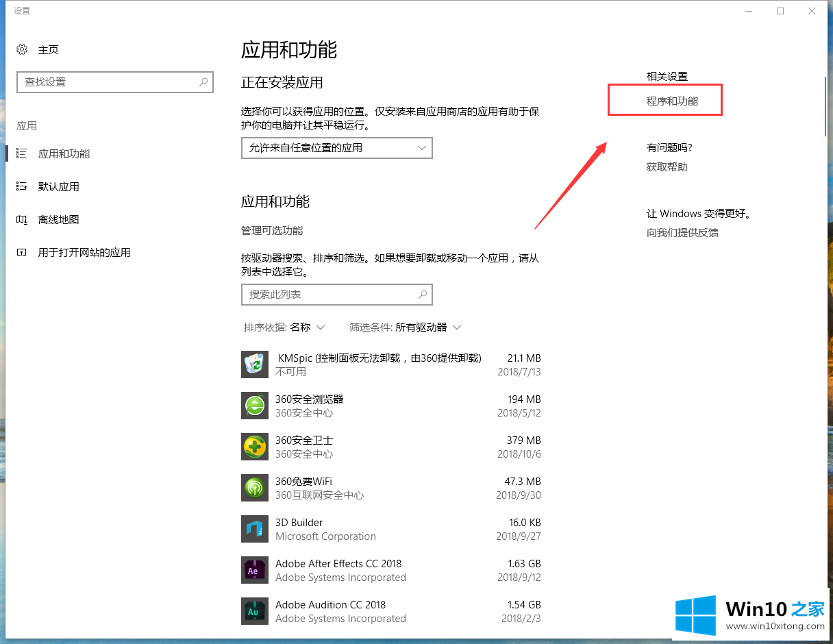Viewport: 833px width, 644px height.
Task: Click the Adobe After Effects app icon
Action: tap(255, 570)
